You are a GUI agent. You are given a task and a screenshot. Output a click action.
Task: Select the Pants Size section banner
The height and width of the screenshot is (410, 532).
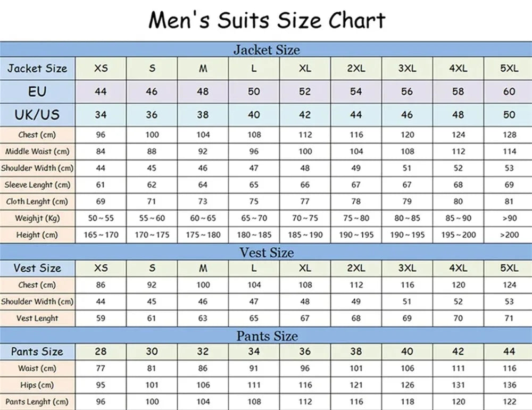tap(267, 336)
